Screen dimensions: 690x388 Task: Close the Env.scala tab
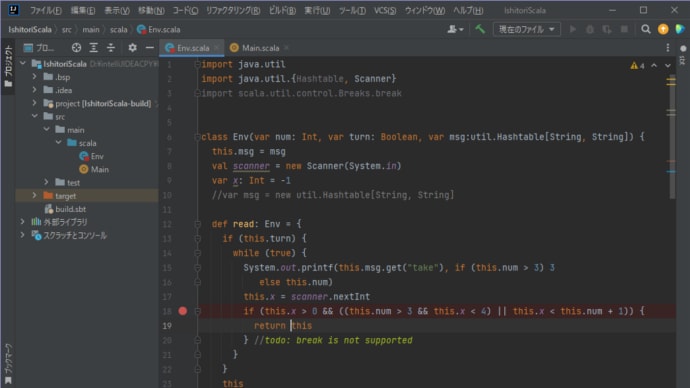tap(217, 48)
